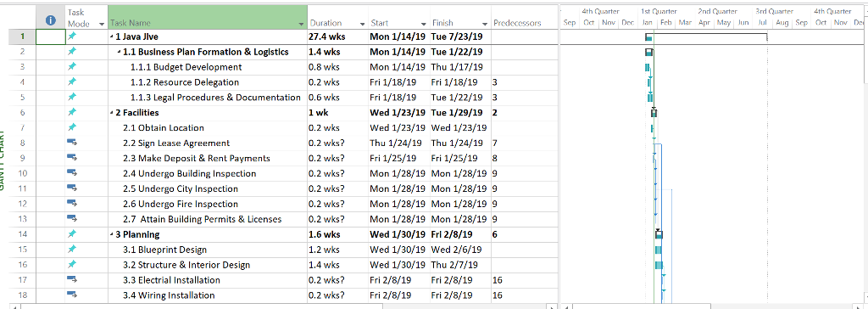Viewport: 868px width, 309px height.
Task: Click the pin task mode icon for Java Jive
Action: pos(72,37)
